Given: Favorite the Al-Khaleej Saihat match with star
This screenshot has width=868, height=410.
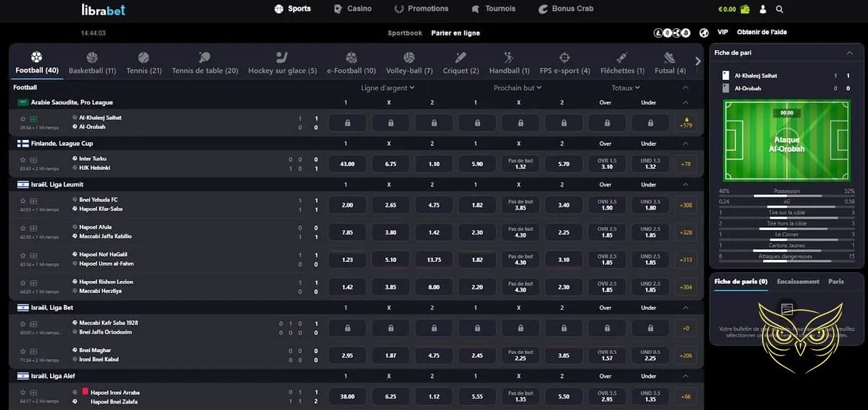Looking at the screenshot, I should (x=22, y=118).
